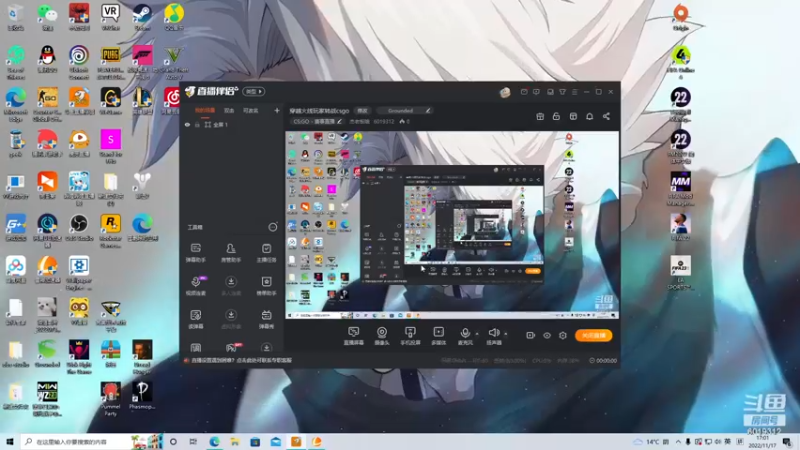Add a new scene with the plus button
The height and width of the screenshot is (450, 800).
(x=277, y=110)
